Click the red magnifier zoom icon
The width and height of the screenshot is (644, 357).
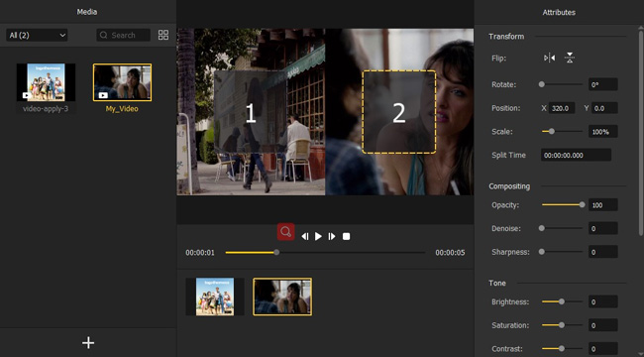(286, 232)
